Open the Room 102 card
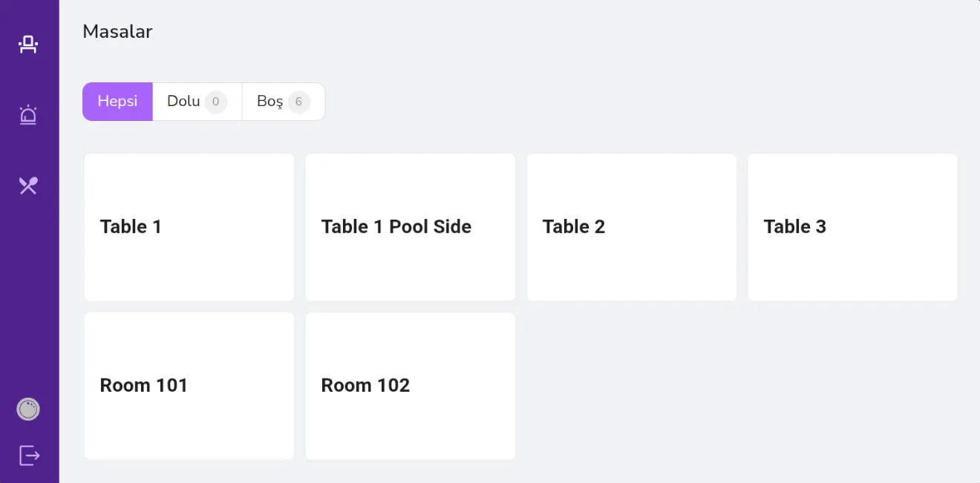Screen dimensions: 980x483 pyautogui.click(x=411, y=386)
